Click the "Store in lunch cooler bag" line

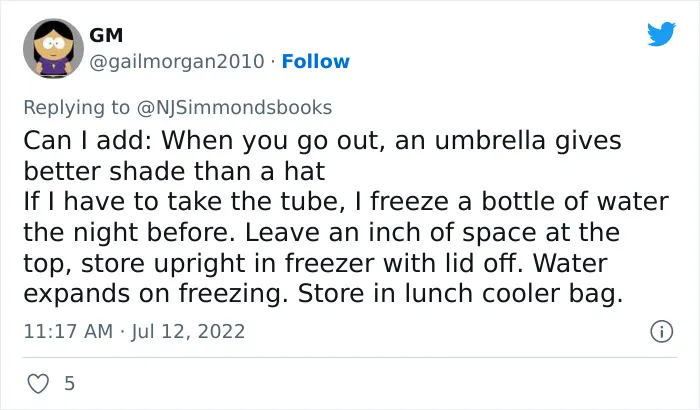(x=323, y=294)
